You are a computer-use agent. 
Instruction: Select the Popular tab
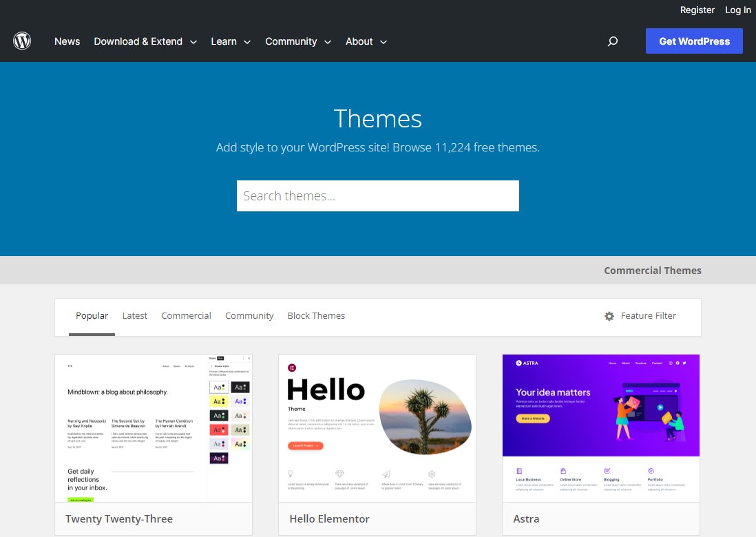click(x=92, y=316)
